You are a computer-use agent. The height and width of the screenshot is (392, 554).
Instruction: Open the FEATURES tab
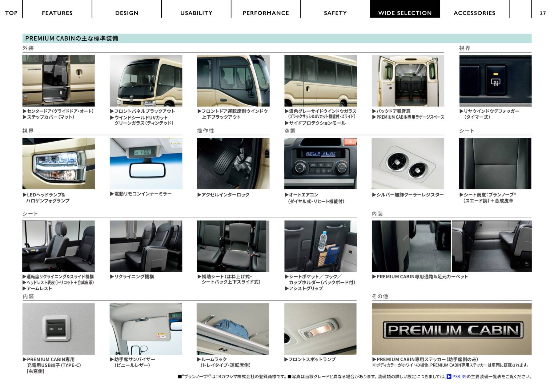(57, 13)
